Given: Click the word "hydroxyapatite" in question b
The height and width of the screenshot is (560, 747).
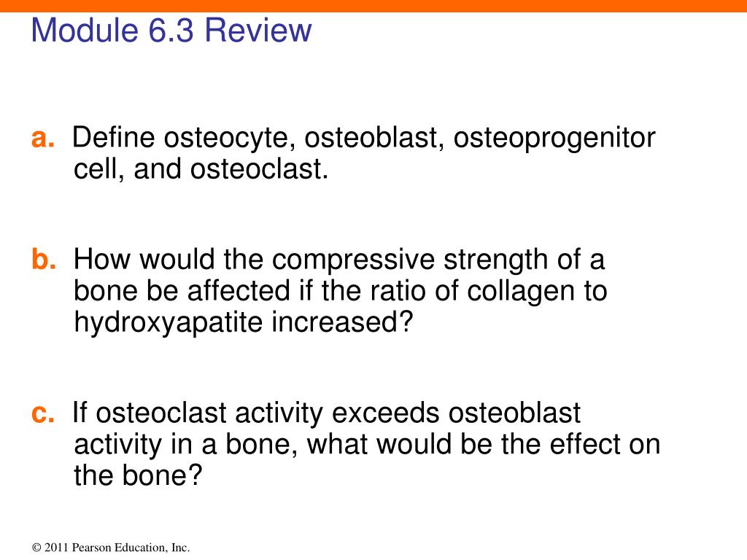Looking at the screenshot, I should (169, 323).
